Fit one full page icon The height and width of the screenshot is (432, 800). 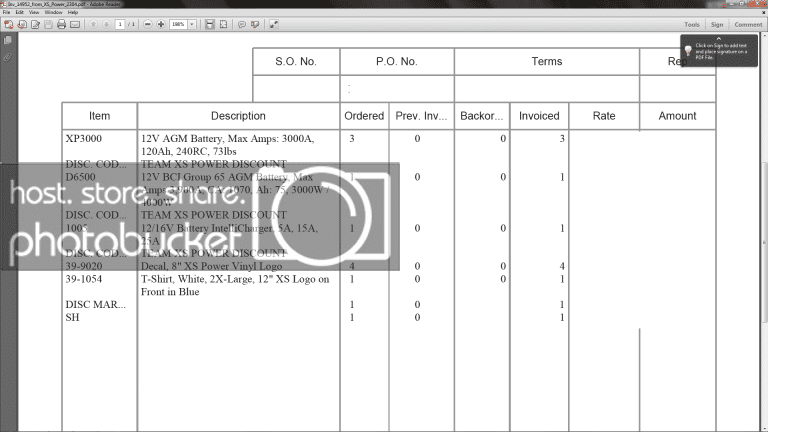coord(223,24)
